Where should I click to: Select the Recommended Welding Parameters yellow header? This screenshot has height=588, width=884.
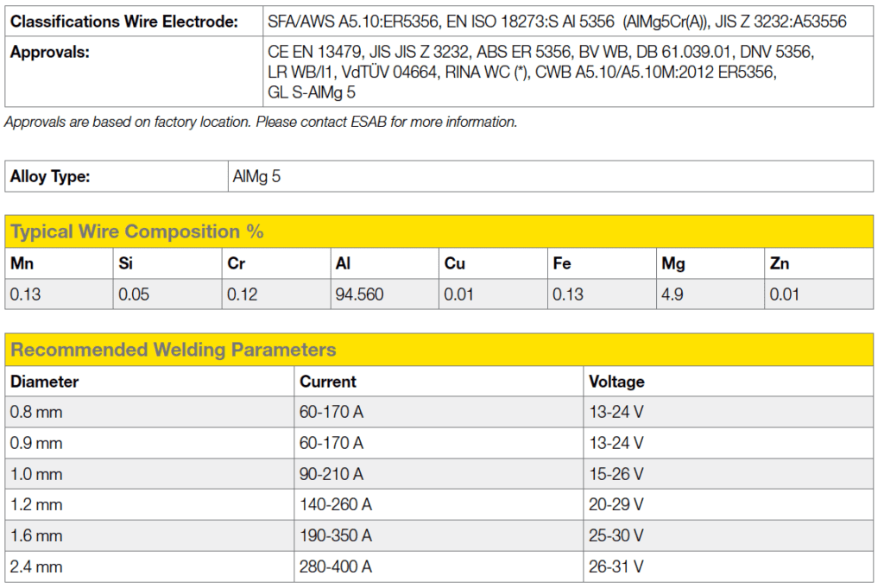(x=173, y=350)
